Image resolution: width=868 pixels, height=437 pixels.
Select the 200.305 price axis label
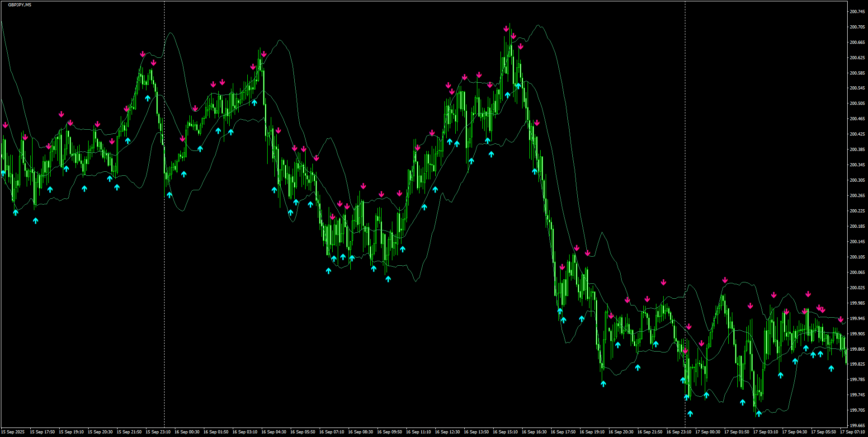pyautogui.click(x=857, y=180)
